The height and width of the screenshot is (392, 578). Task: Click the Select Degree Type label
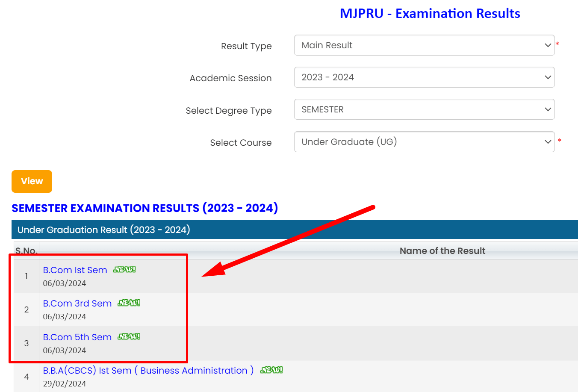coord(229,111)
